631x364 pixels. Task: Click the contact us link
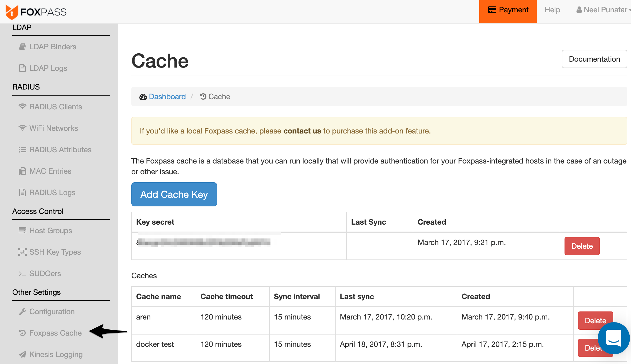pos(302,131)
